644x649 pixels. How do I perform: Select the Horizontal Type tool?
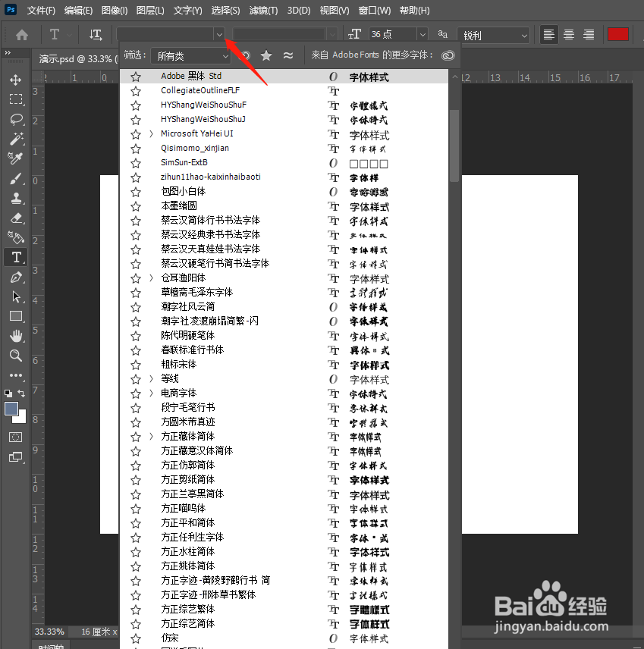point(16,257)
